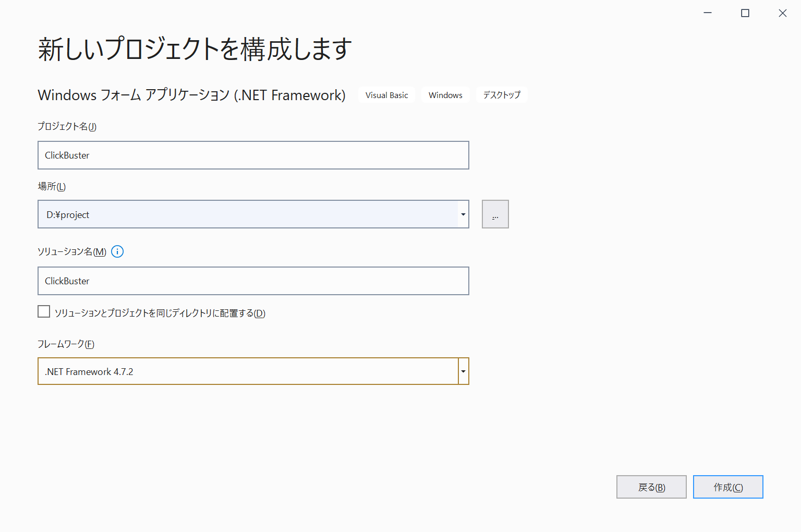
Task: Open the location browse button (…)
Action: pos(495,214)
